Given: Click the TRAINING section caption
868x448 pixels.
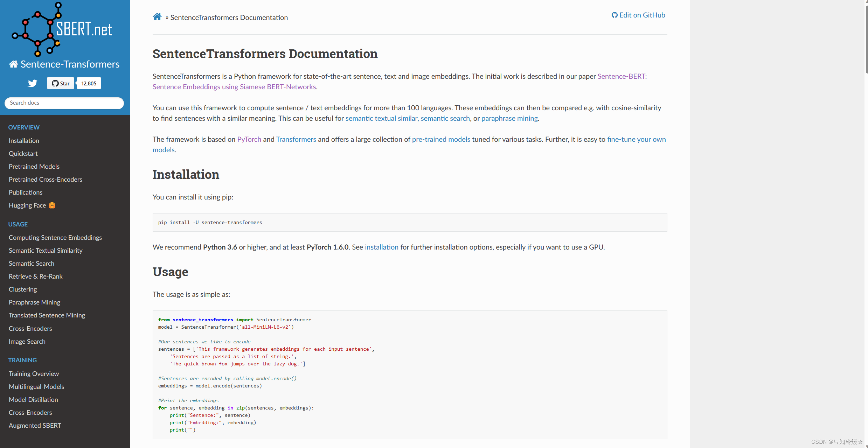Looking at the screenshot, I should pos(22,360).
